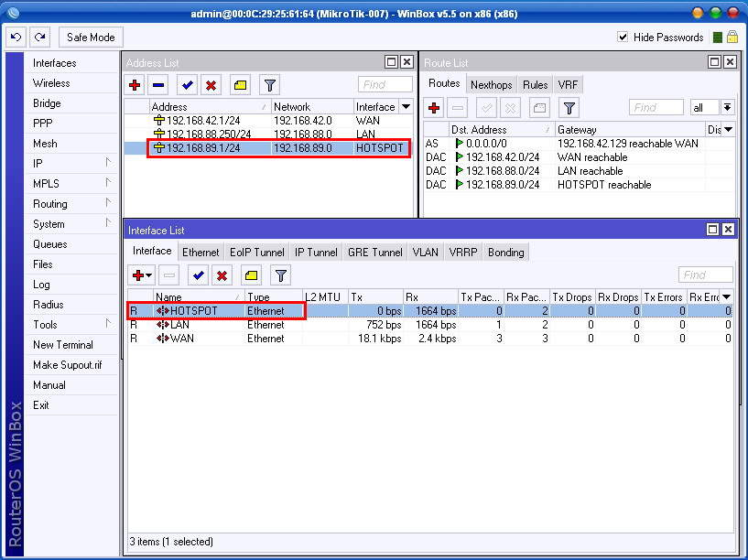Click the Redo arrow icon

click(40, 38)
